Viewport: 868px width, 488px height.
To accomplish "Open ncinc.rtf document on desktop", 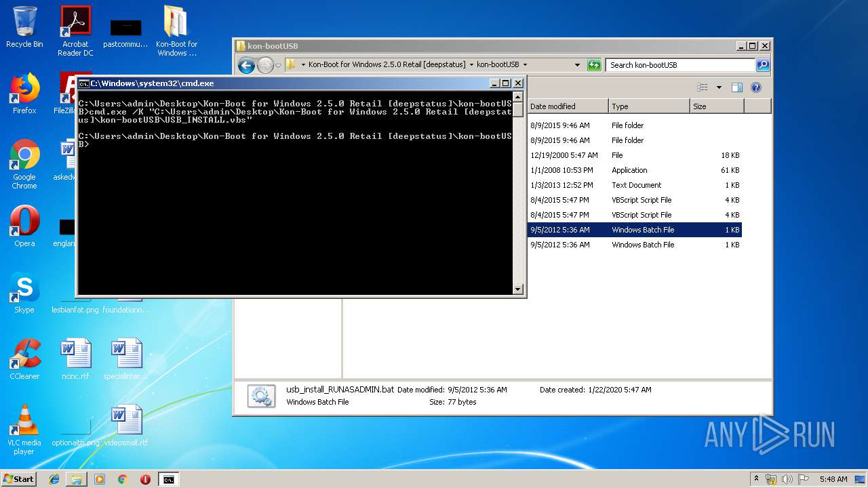I will (x=75, y=360).
